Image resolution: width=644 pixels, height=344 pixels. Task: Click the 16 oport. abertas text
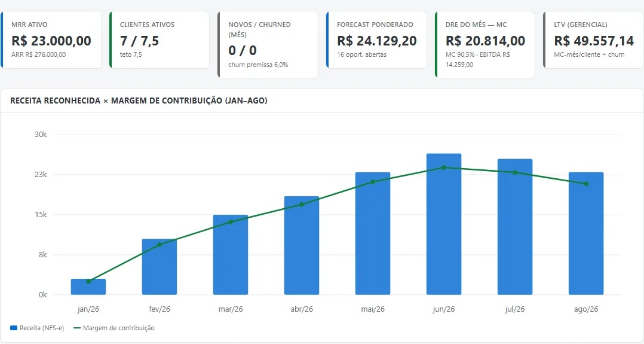pyautogui.click(x=362, y=54)
